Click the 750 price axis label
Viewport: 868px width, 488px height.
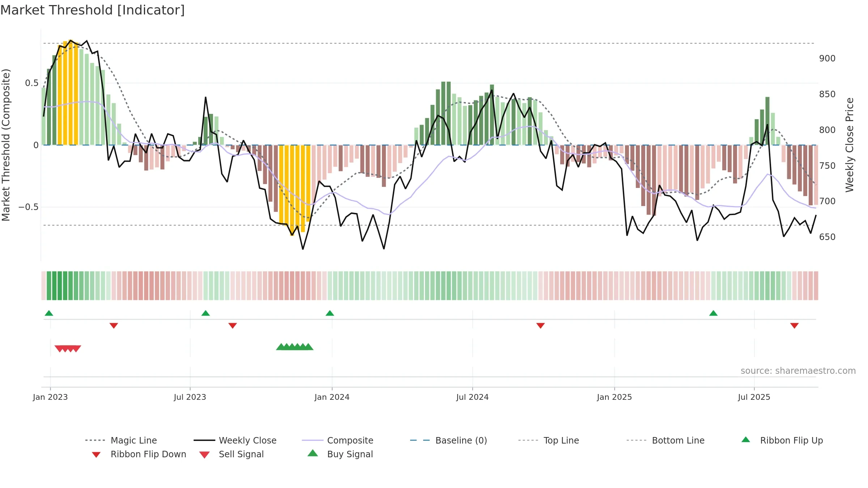(x=827, y=166)
